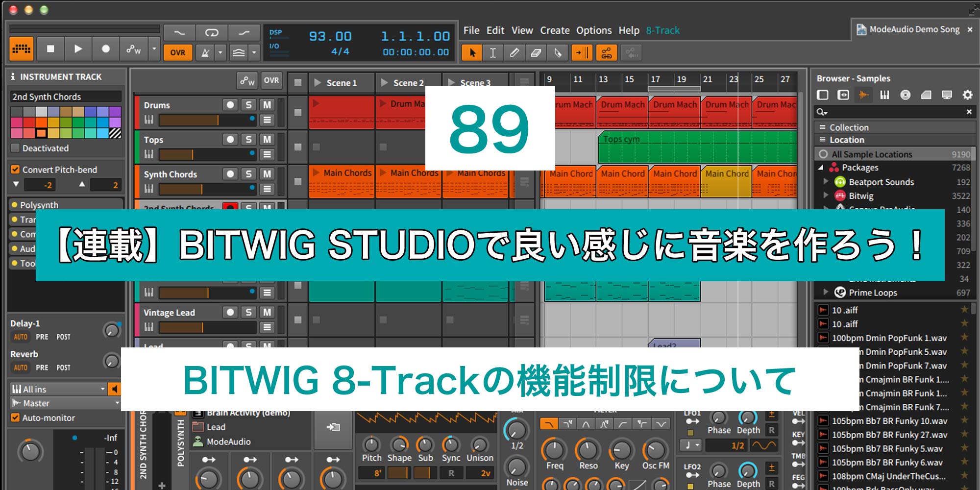
Task: Pick the pink swatch in the colour palette
Action: 17,122
